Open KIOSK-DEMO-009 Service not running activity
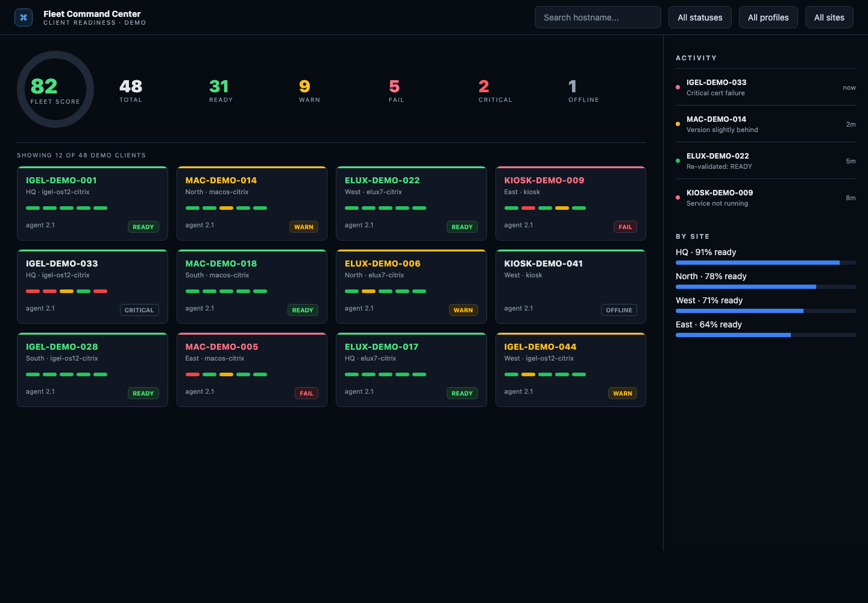The image size is (868, 603). pyautogui.click(x=766, y=198)
